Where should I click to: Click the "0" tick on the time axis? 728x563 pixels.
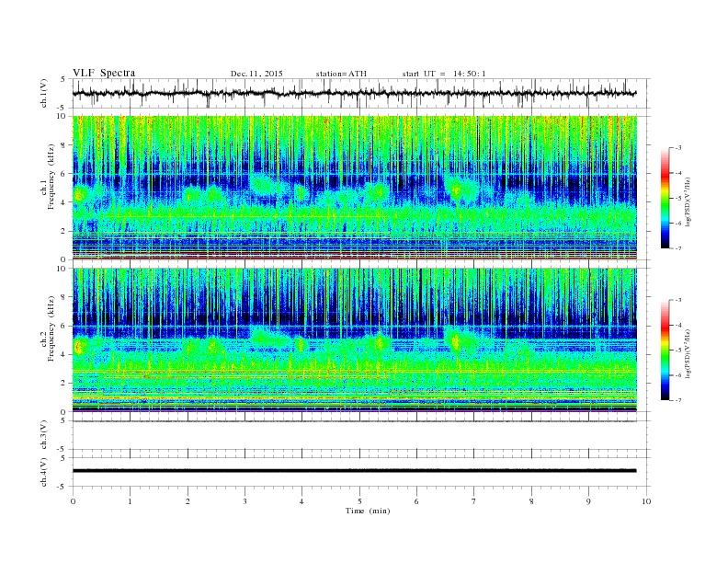click(x=73, y=501)
